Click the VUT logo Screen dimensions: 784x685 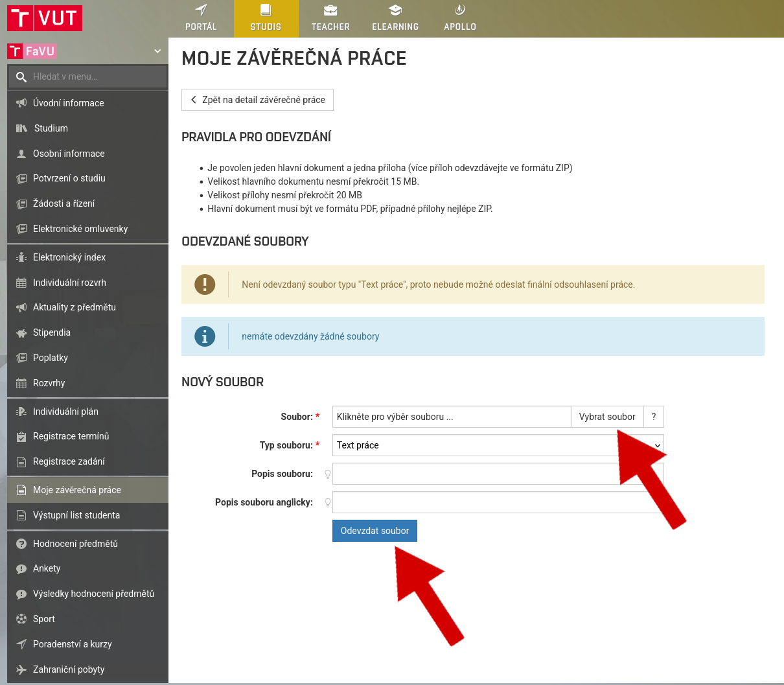[45, 17]
